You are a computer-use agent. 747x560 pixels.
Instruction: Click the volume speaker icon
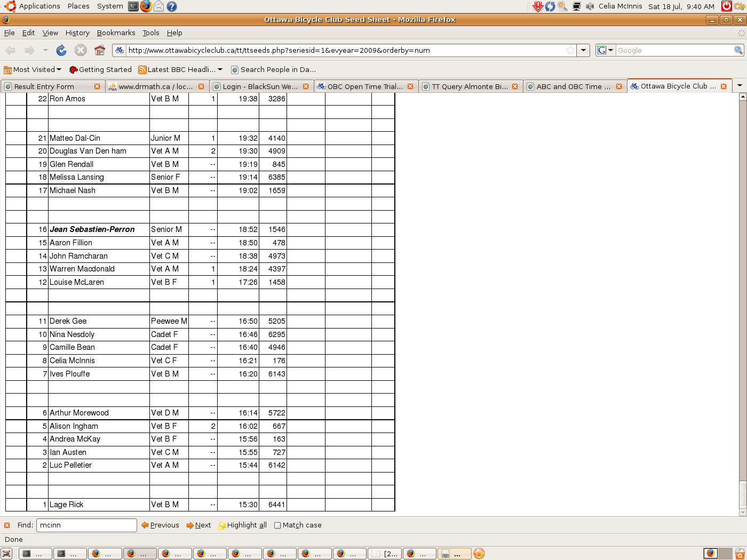click(x=590, y=6)
